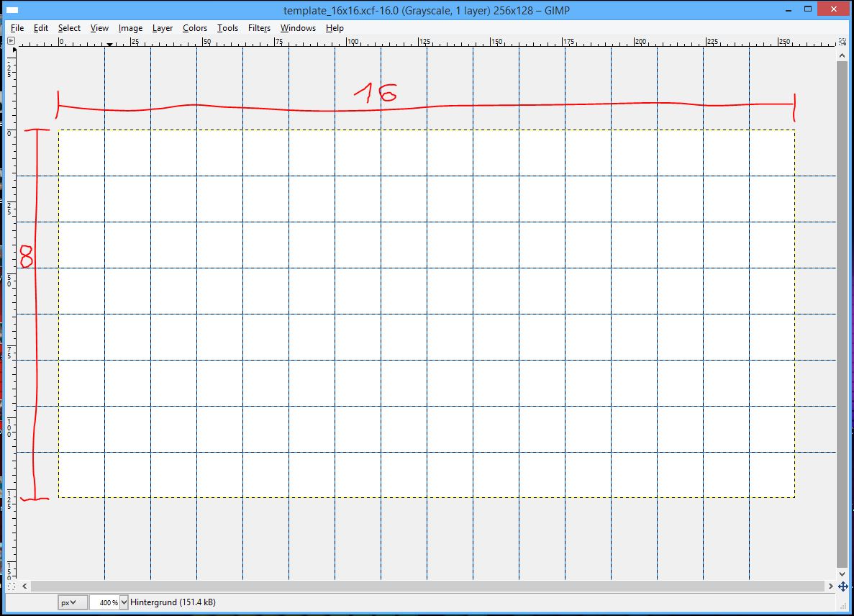Expand the zoom level dropdown arrow
Viewport: 854px width, 616px height.
point(124,602)
